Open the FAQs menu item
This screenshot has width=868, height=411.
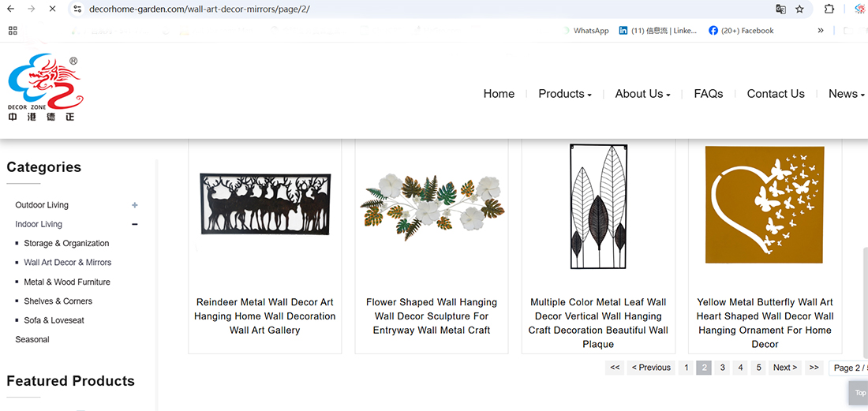708,94
